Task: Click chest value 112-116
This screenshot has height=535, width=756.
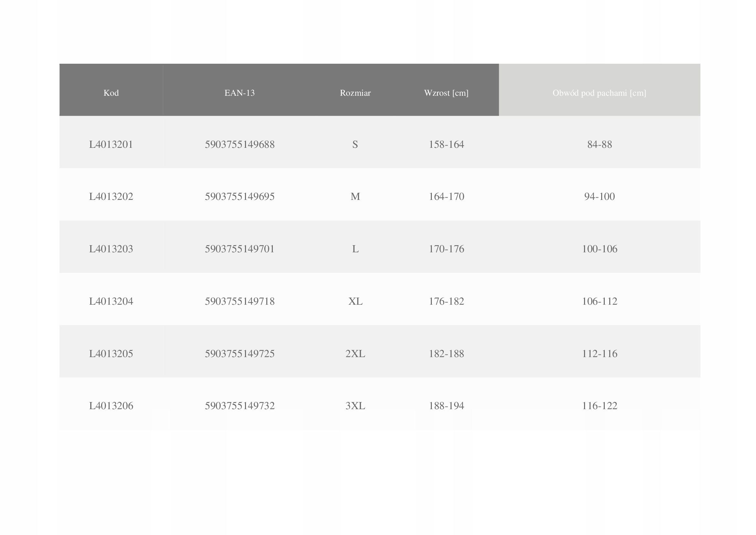Action: 600,354
